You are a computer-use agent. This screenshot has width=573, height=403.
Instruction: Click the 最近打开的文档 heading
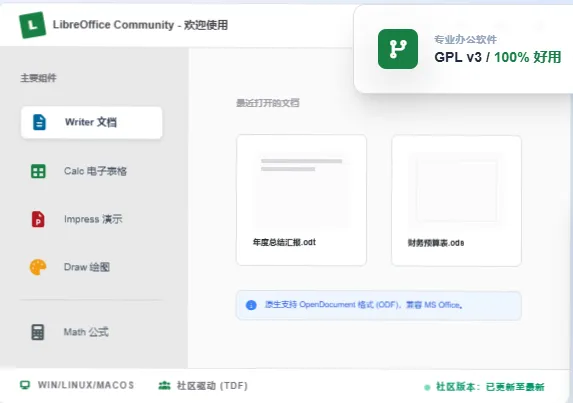[268, 103]
